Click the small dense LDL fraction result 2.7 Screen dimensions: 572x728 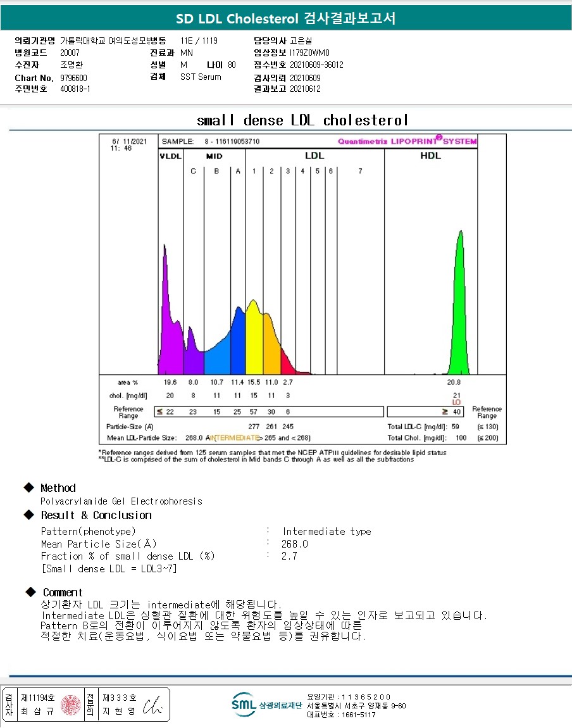pos(289,556)
